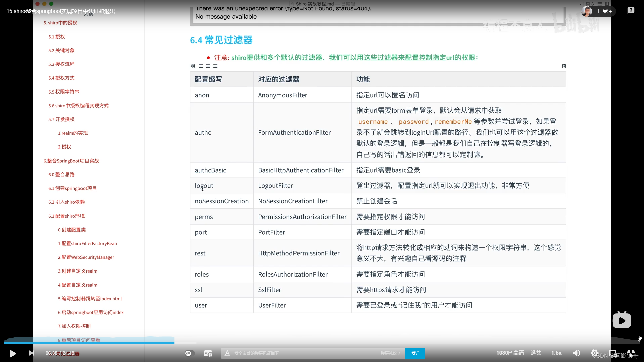Image resolution: width=644 pixels, height=362 pixels.
Task: Change the 1.5x playback speed
Action: (x=556, y=353)
